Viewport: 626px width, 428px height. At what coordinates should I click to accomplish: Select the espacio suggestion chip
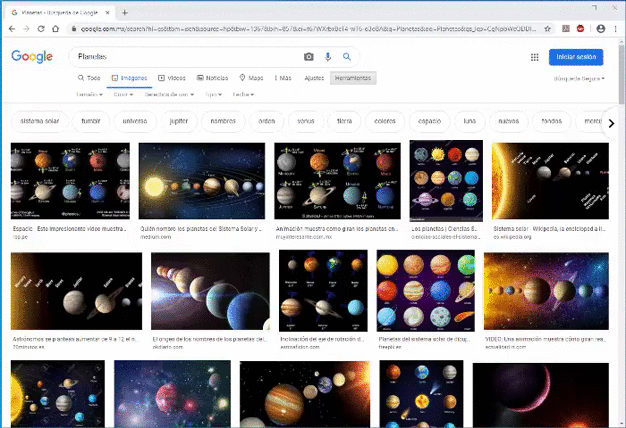[x=430, y=121]
